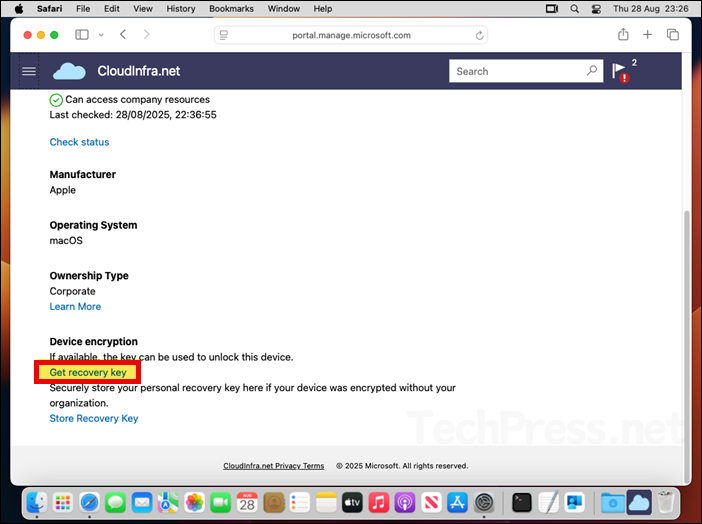The image size is (702, 524).
Task: Click the page vertical scrollbar
Action: (x=687, y=346)
